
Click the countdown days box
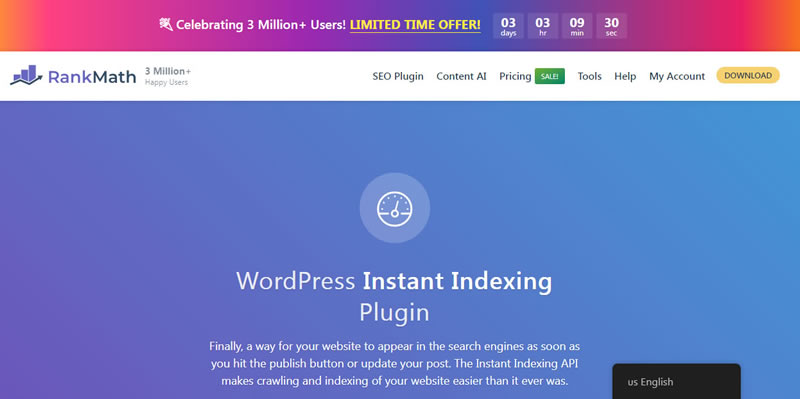[508, 26]
